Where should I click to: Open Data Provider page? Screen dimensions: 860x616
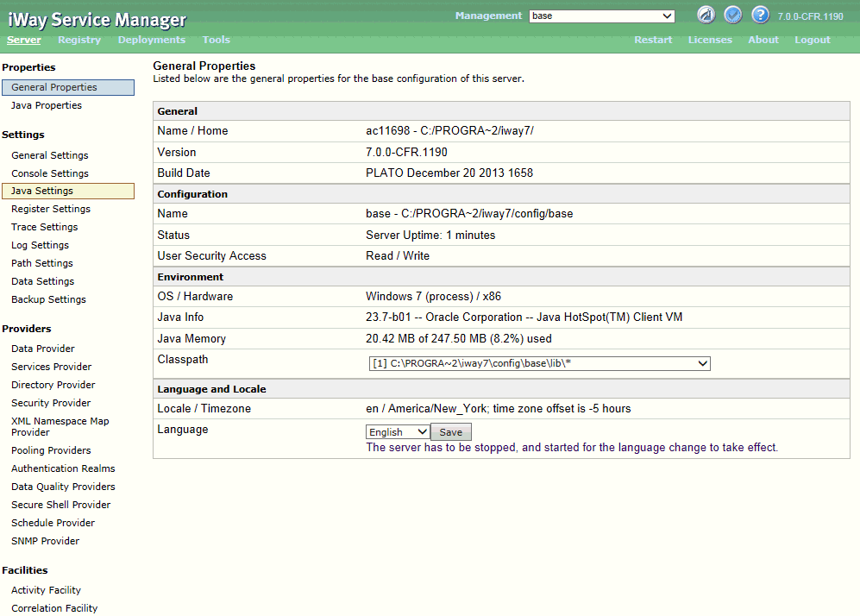point(43,349)
